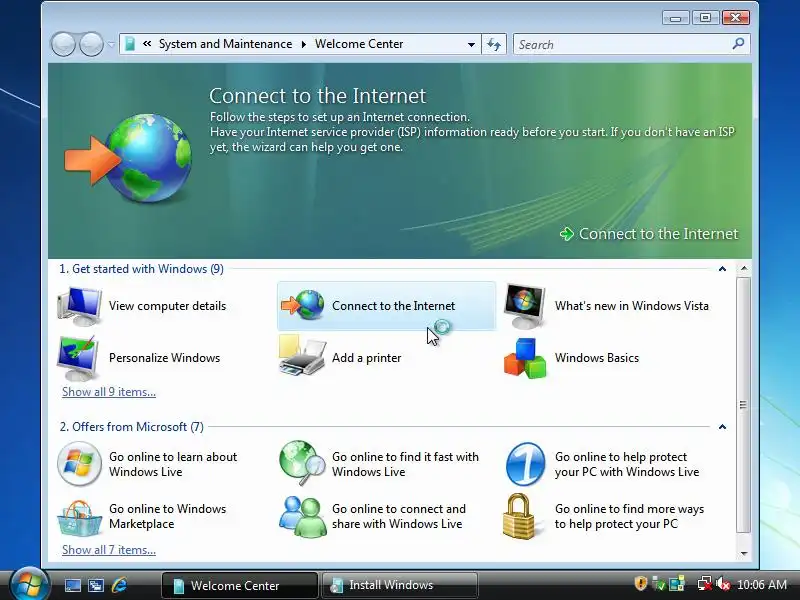Click the '1. Get started with Windows (9)' heading

click(141, 269)
